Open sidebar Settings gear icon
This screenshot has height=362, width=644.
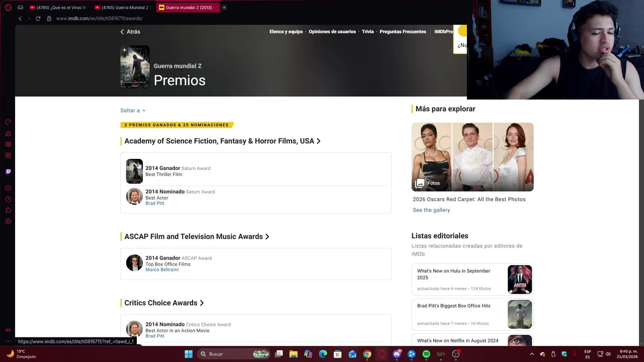[8, 222]
